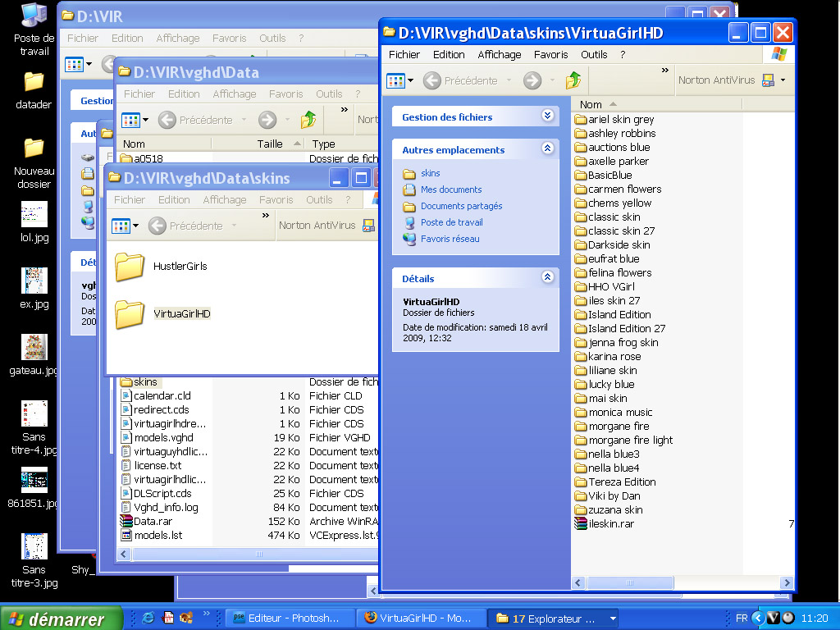Collapse the Autres emplacements panel
The height and width of the screenshot is (630, 840).
(548, 149)
